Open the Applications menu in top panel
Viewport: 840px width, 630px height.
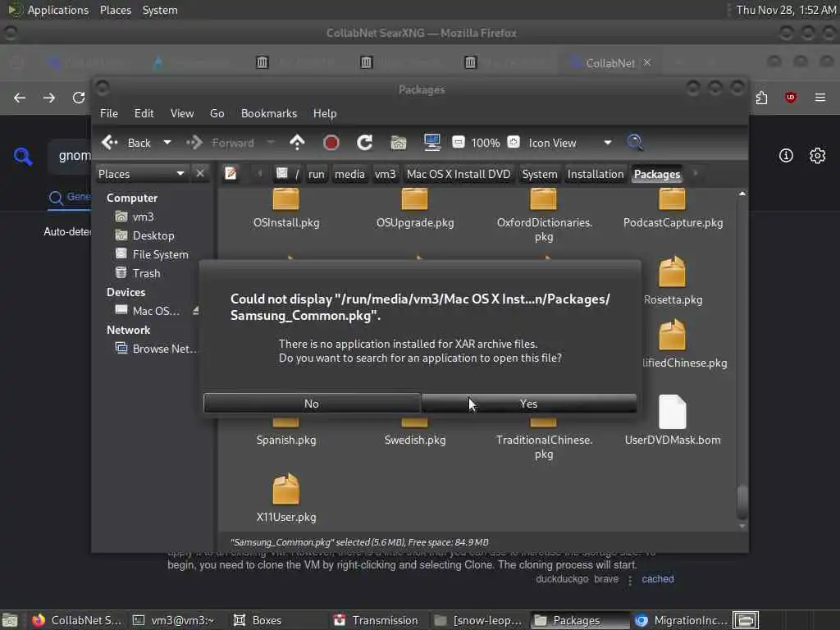point(58,10)
